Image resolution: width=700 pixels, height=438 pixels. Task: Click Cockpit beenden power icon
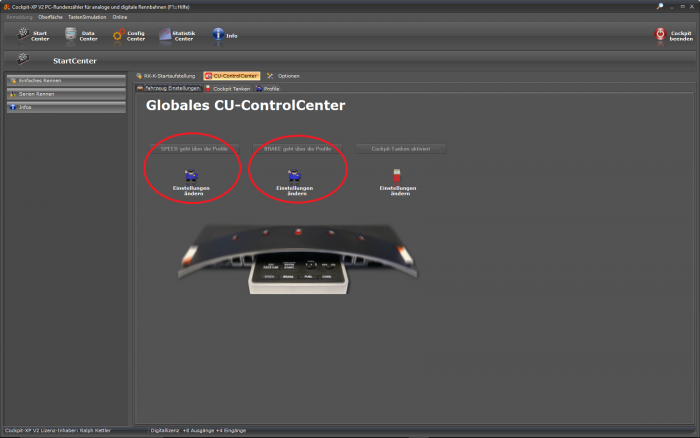click(661, 34)
